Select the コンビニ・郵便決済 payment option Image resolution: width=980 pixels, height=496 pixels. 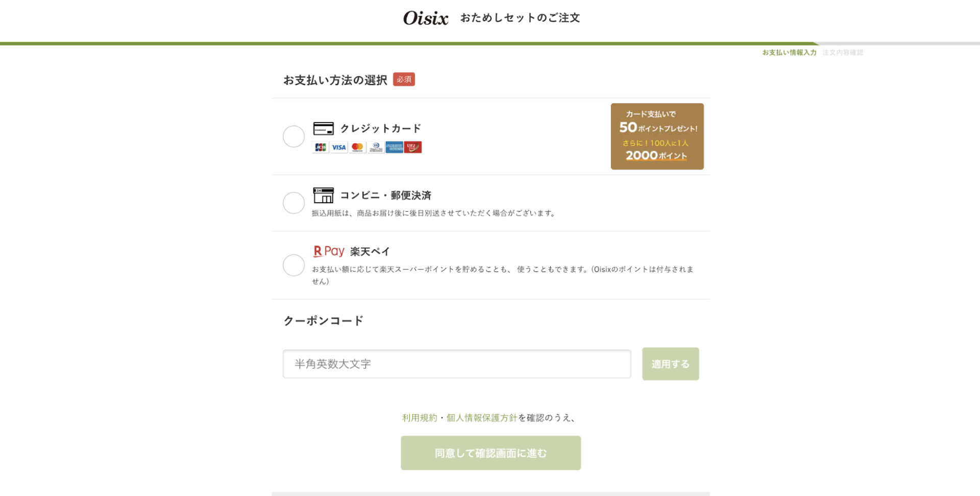tap(293, 203)
